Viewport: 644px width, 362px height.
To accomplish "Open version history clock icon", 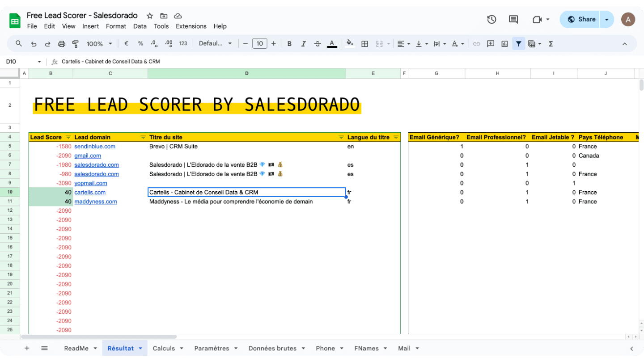I will coord(491,19).
